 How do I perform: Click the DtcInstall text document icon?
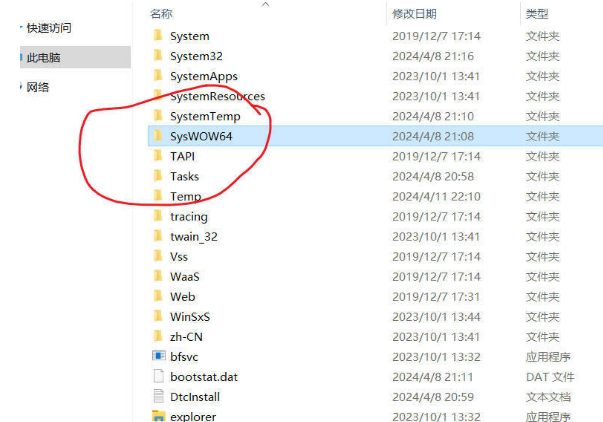click(158, 396)
